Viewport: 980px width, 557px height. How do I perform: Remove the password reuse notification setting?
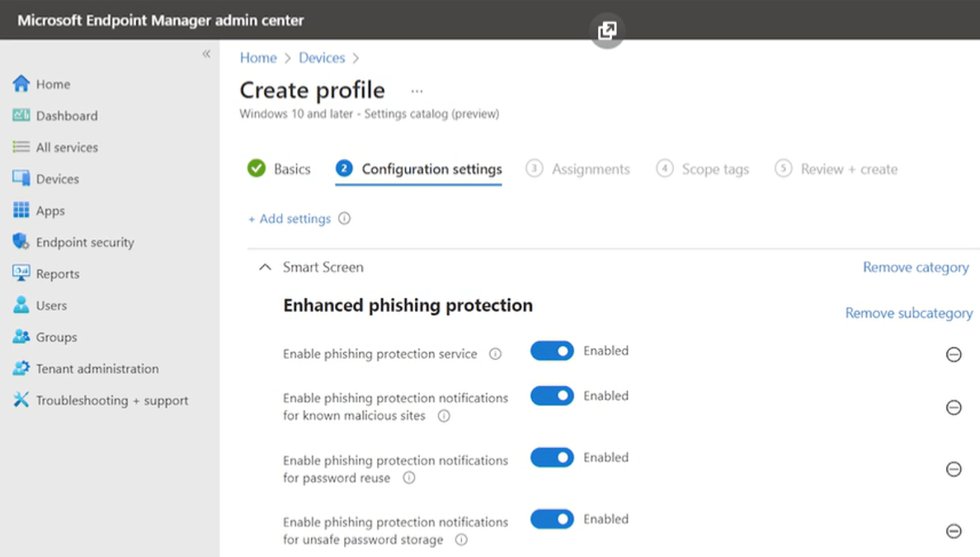[x=954, y=469]
